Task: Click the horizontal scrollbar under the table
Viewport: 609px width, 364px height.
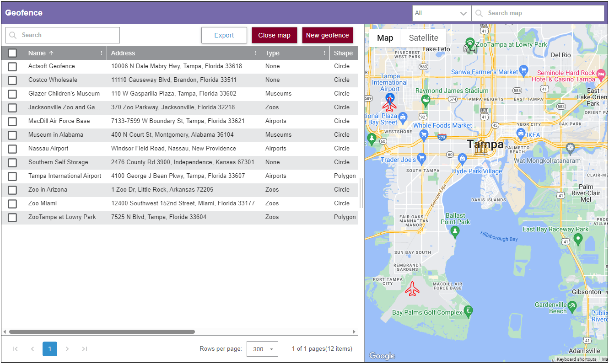Action: pyautogui.click(x=102, y=332)
